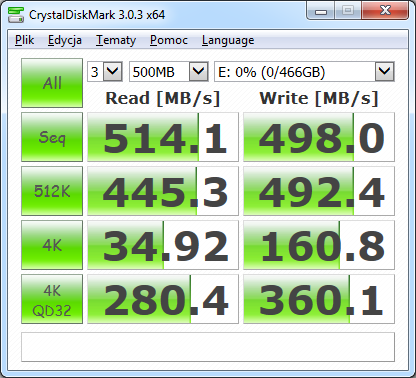Viewport: 416px width, 378px height.
Task: Click the empty comment text field
Action: (208, 347)
